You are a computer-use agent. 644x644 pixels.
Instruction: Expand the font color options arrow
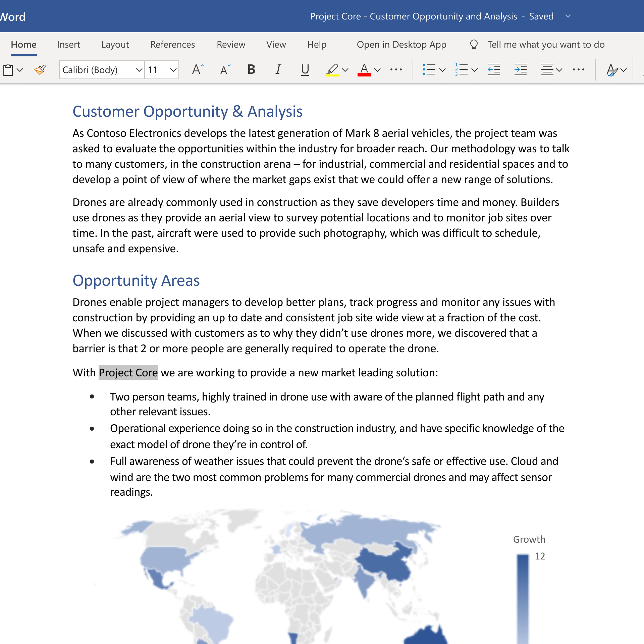pos(377,70)
